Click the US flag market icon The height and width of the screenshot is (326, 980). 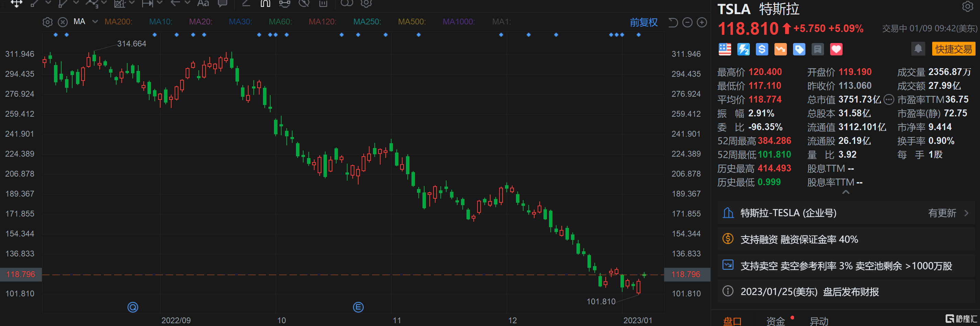coord(725,50)
